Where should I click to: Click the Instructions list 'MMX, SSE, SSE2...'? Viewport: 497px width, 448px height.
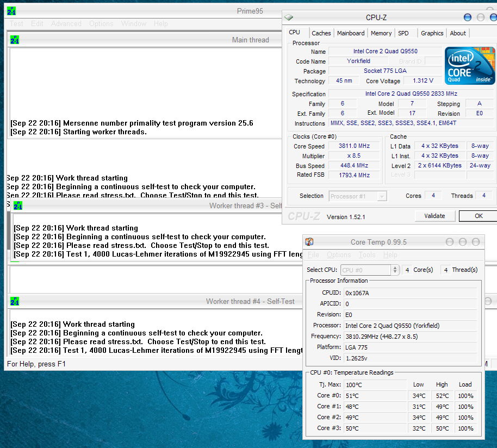pyautogui.click(x=411, y=123)
